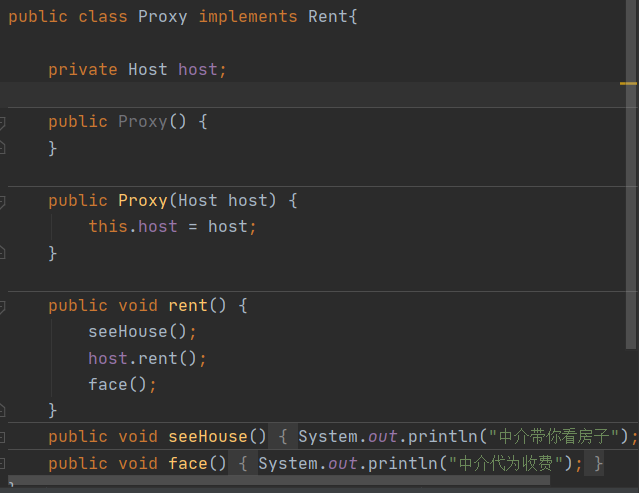Expand the seeHouse() method gutter fold marker
The height and width of the screenshot is (493, 639).
pos(2,437)
